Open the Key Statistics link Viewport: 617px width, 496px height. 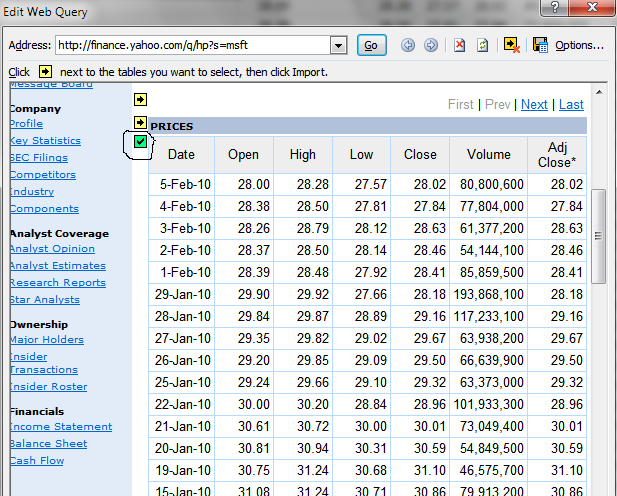point(45,141)
